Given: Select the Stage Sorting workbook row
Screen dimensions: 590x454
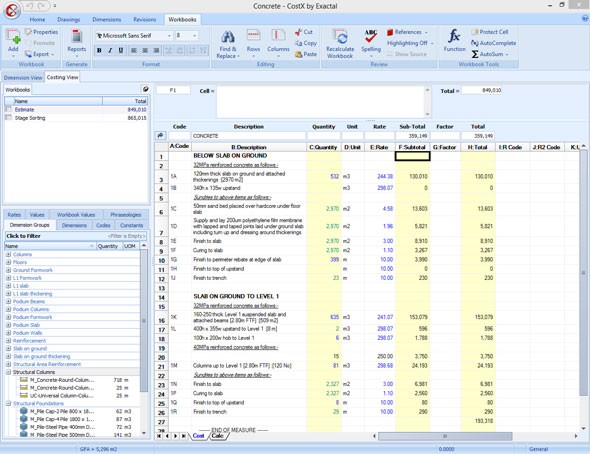Looking at the screenshot, I should click(x=76, y=118).
